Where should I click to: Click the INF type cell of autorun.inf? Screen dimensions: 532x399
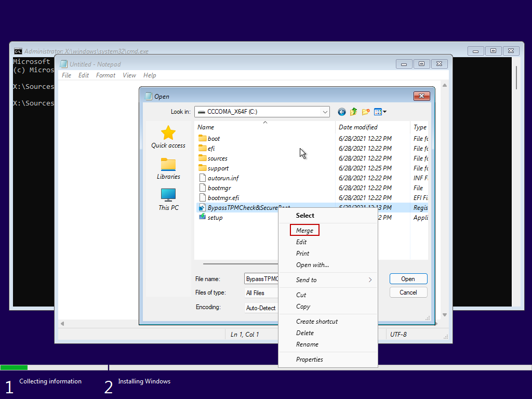pos(420,178)
